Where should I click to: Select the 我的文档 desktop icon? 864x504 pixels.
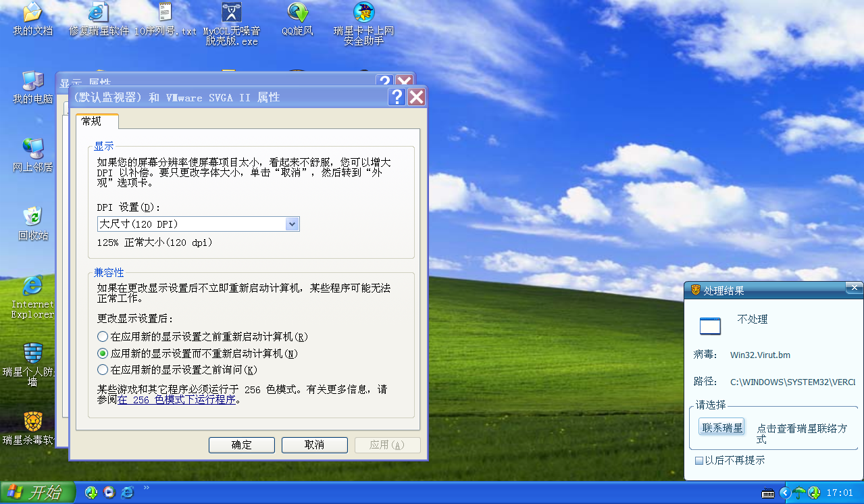[x=32, y=19]
